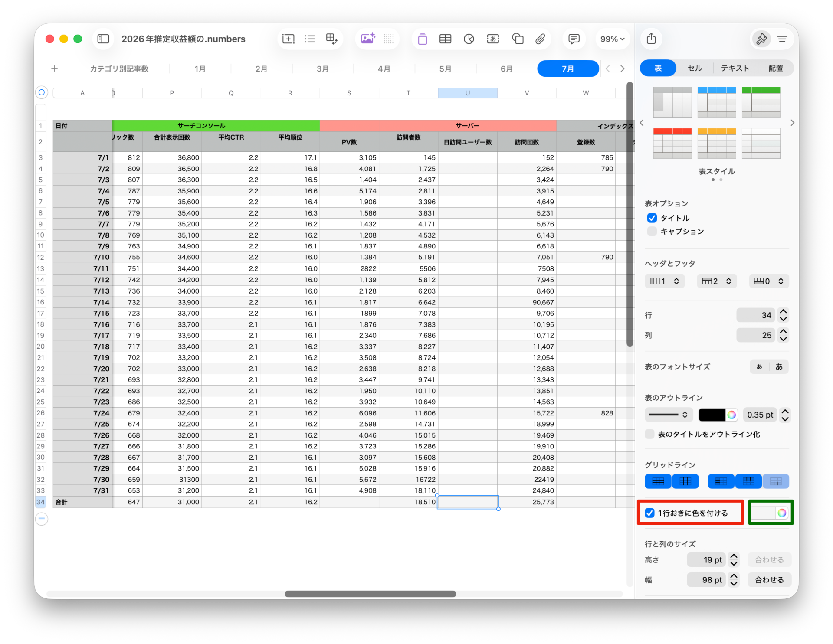This screenshot has width=833, height=644.
Task: Open footer rows count dropdown showing 0
Action: coord(769,281)
